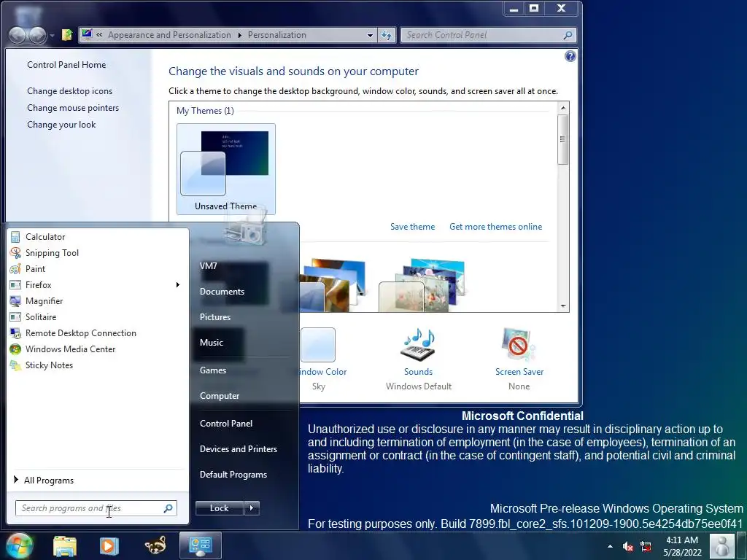Open Music from the Start menu
Screen dimensions: 747x560
tap(212, 343)
